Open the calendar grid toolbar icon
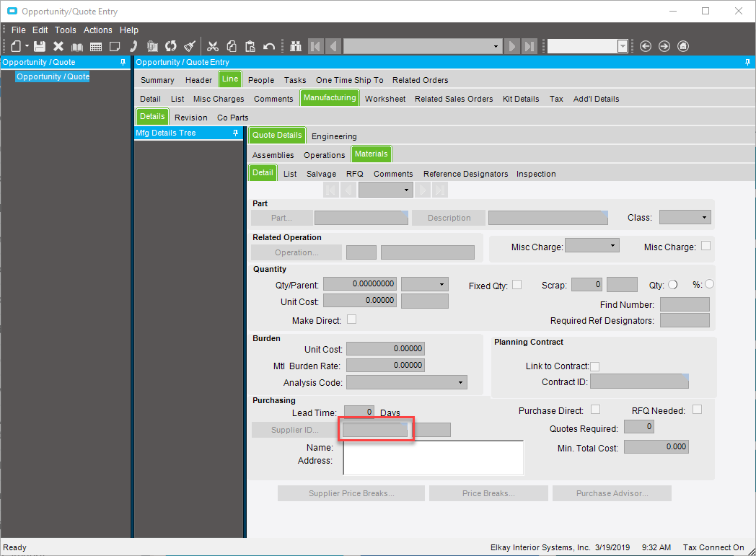 (96, 47)
